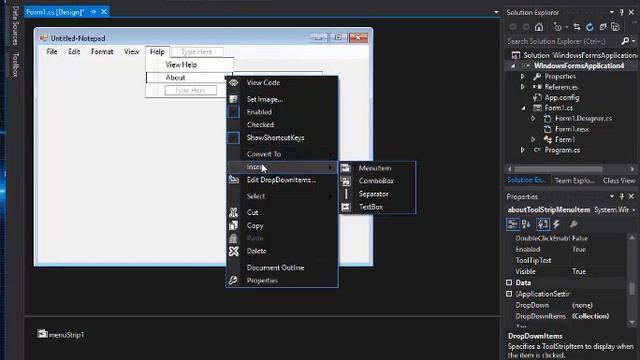The image size is (640, 360).
Task: Collapse the Data category in Properties
Action: coord(509,282)
